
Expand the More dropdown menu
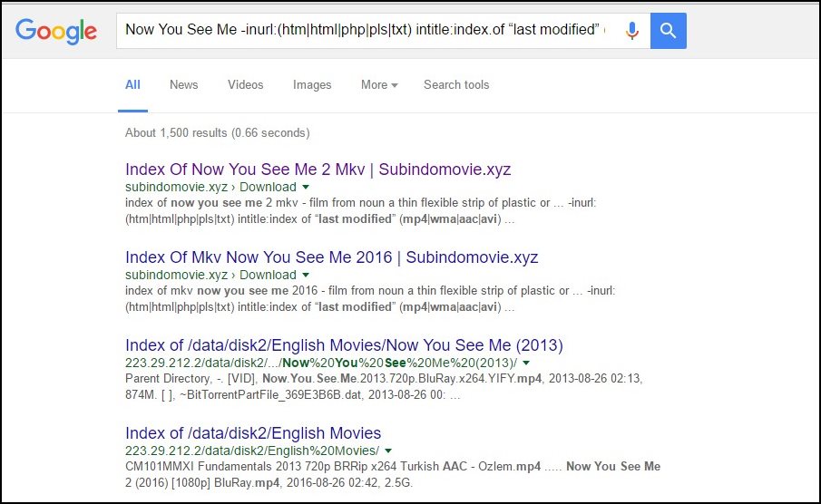click(x=379, y=85)
